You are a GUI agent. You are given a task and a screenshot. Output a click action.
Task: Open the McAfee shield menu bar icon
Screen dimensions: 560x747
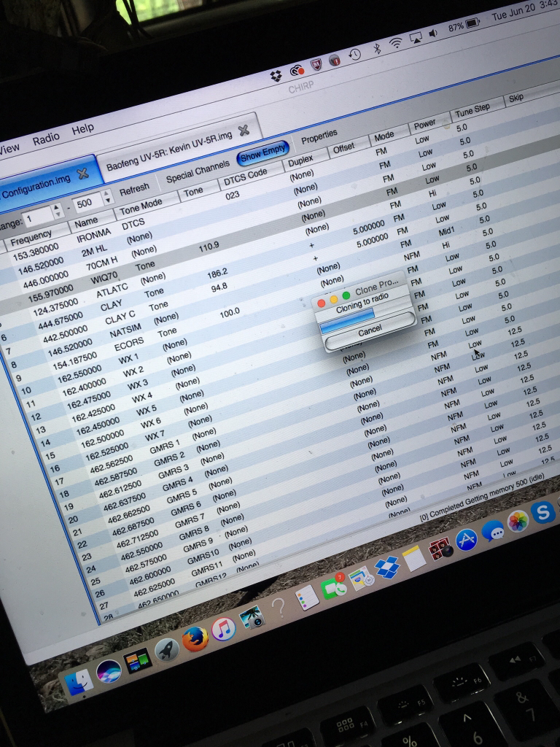pyautogui.click(x=316, y=64)
